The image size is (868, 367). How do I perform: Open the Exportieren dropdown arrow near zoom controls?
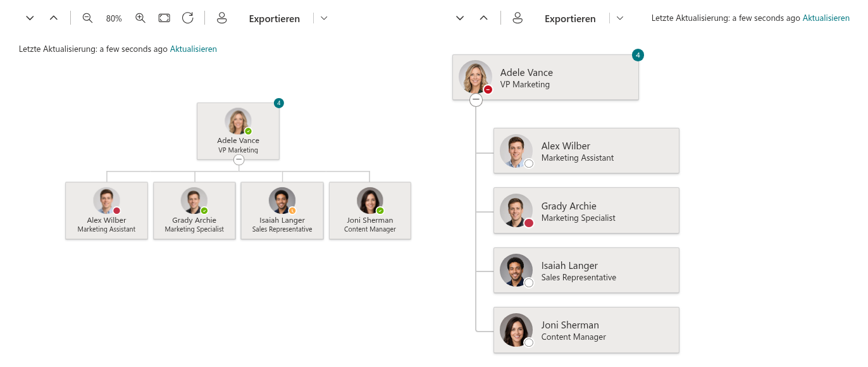(324, 18)
